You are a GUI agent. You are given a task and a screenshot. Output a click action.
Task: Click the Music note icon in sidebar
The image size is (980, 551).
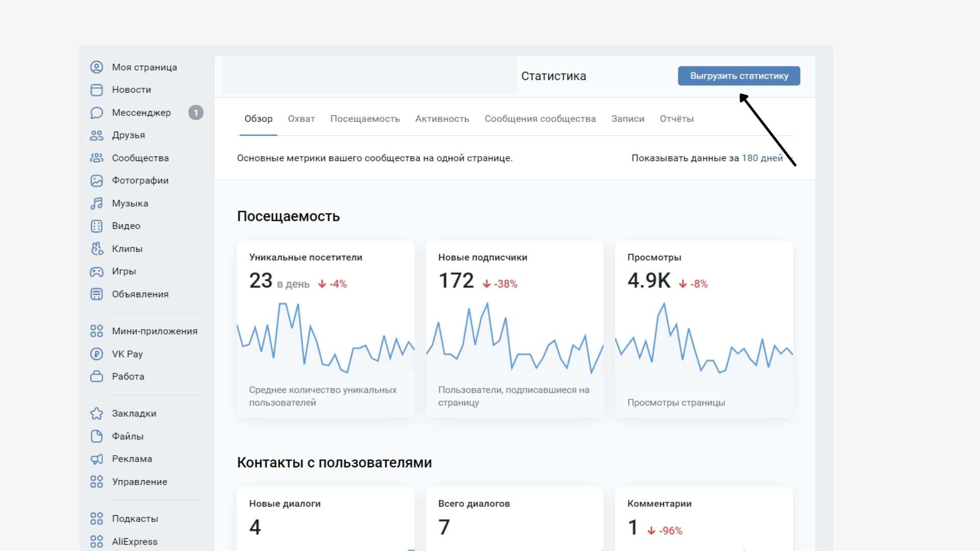click(96, 204)
